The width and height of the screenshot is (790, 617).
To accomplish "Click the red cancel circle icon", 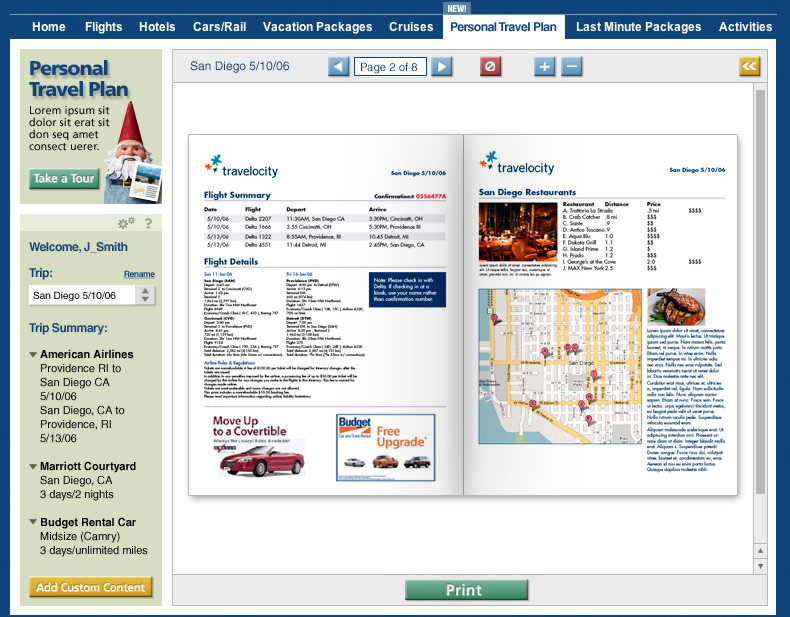I will click(x=490, y=66).
